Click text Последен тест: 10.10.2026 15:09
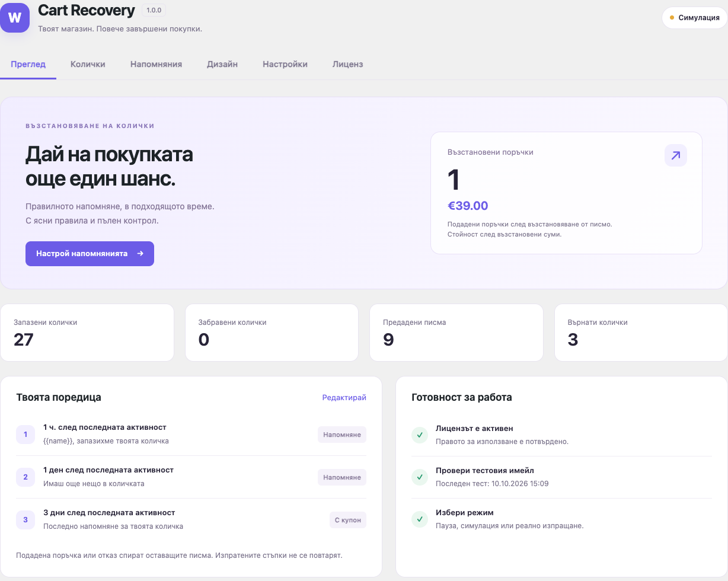Viewport: 728px width, 581px height. 492,484
